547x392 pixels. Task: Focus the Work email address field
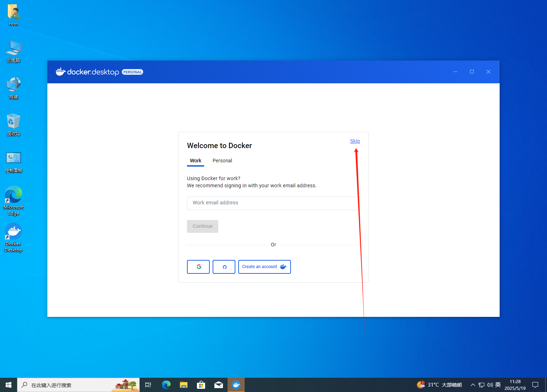coord(273,203)
